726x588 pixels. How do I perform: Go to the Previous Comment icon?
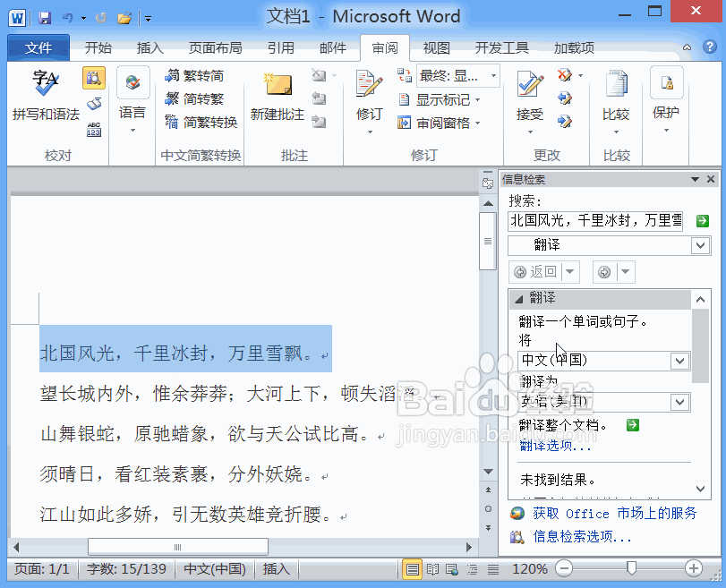320,98
